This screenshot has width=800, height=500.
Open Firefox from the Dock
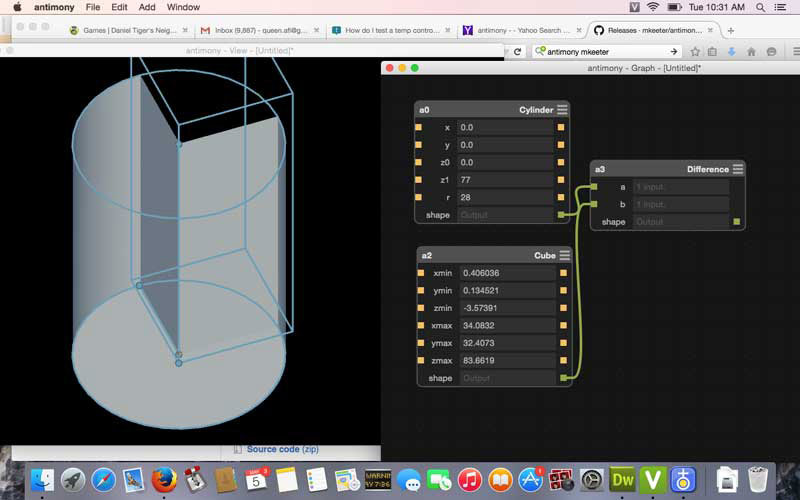[x=164, y=481]
